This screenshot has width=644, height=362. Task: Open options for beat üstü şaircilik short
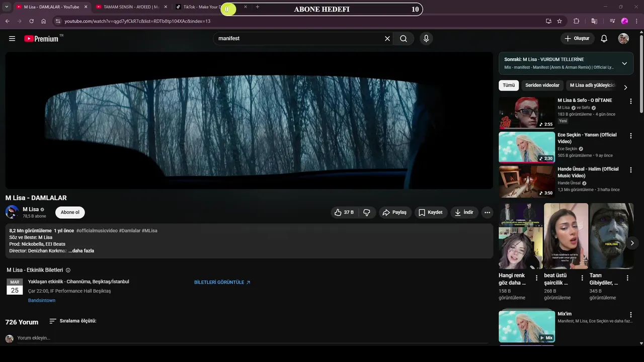coord(582,278)
